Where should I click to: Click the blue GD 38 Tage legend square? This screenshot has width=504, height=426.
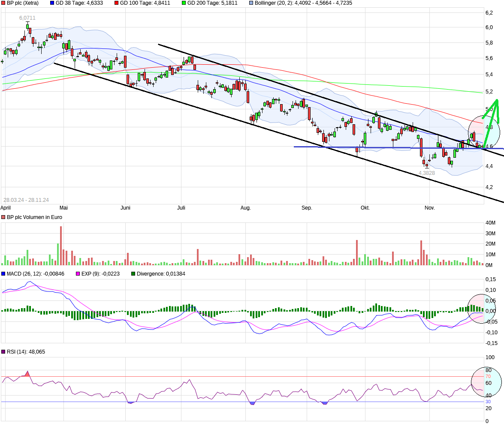(x=52, y=3)
